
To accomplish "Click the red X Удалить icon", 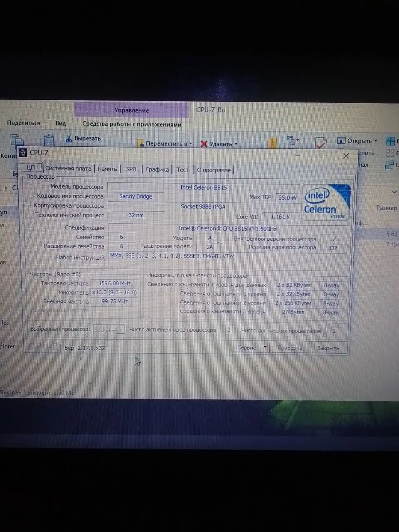I will coord(204,144).
